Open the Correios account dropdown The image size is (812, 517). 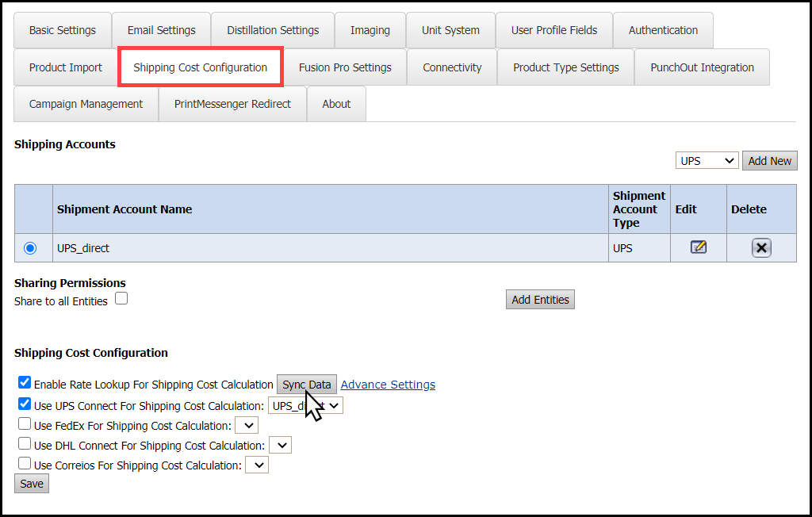point(257,465)
